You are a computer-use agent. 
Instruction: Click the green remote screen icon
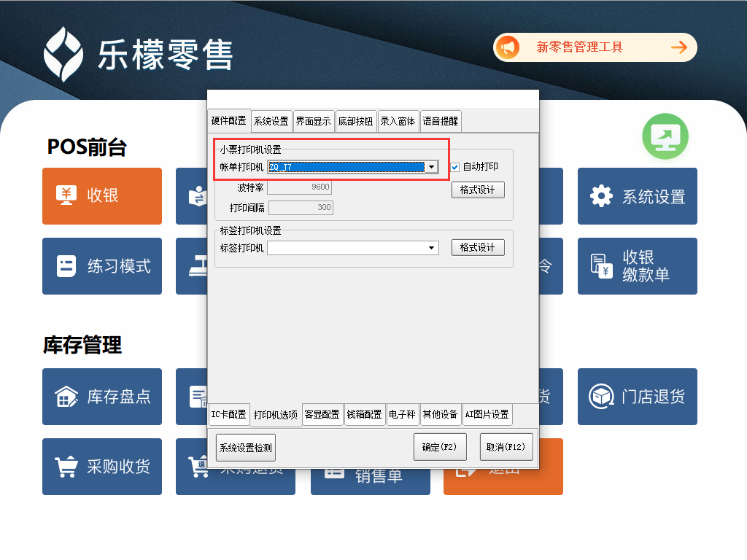665,136
